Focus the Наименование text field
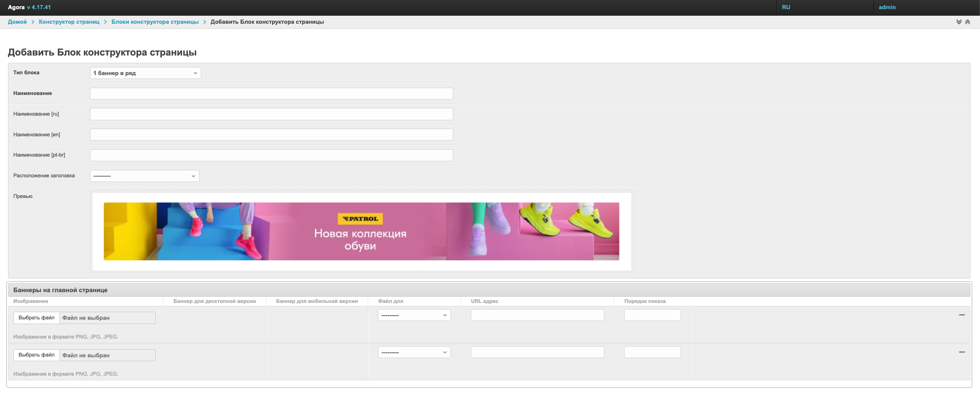The width and height of the screenshot is (980, 396). (271, 94)
